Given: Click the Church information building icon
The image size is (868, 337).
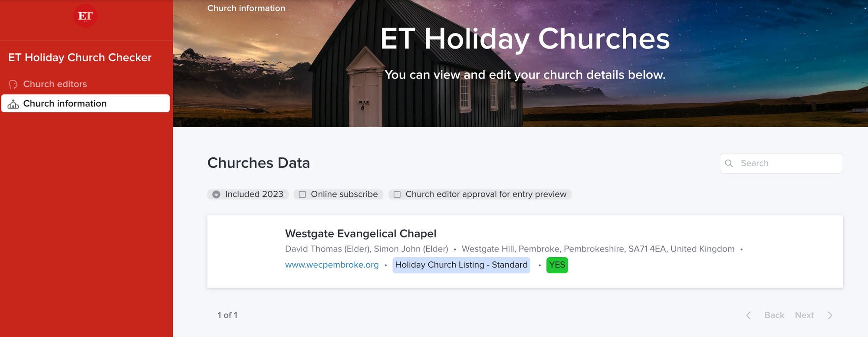Looking at the screenshot, I should click(13, 104).
